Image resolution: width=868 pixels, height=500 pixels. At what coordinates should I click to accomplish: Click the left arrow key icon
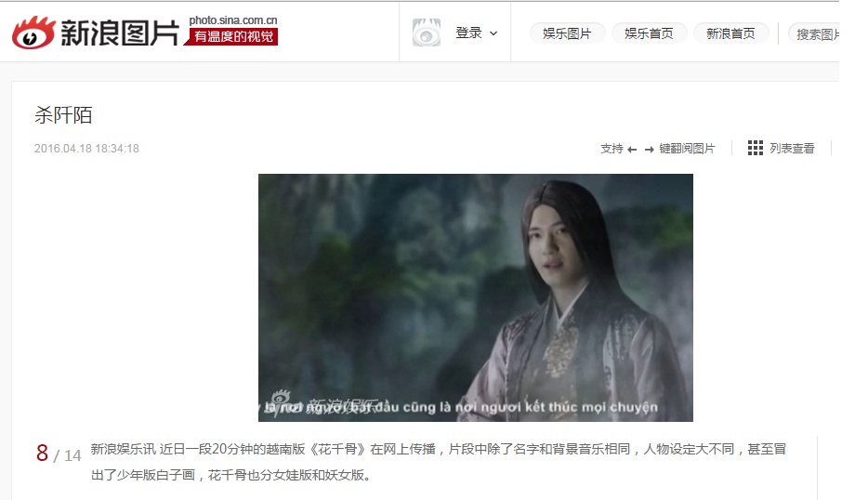(x=632, y=149)
